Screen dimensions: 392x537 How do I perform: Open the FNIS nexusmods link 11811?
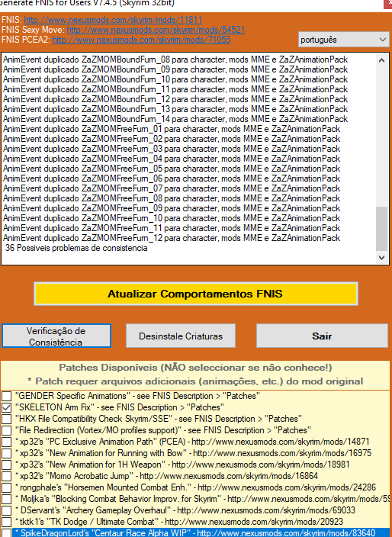tap(113, 20)
